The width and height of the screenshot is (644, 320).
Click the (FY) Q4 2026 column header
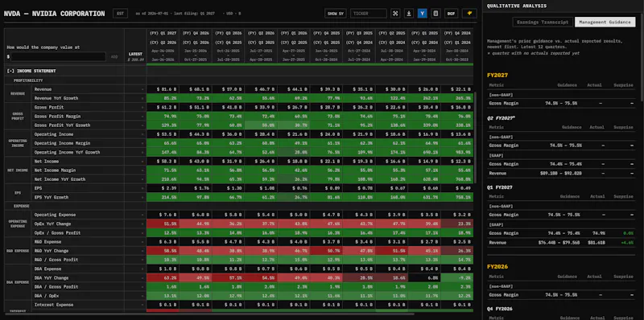(x=196, y=33)
